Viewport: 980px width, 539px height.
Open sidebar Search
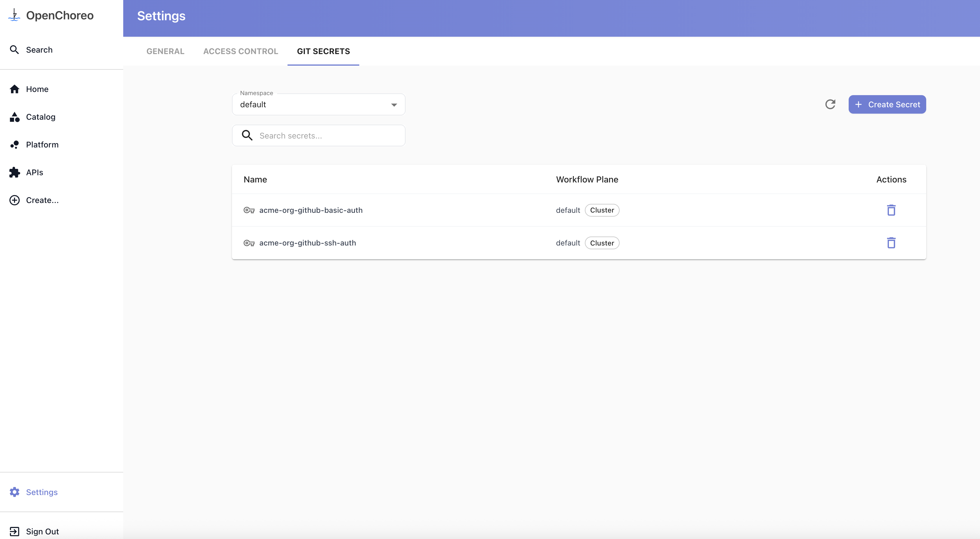39,50
